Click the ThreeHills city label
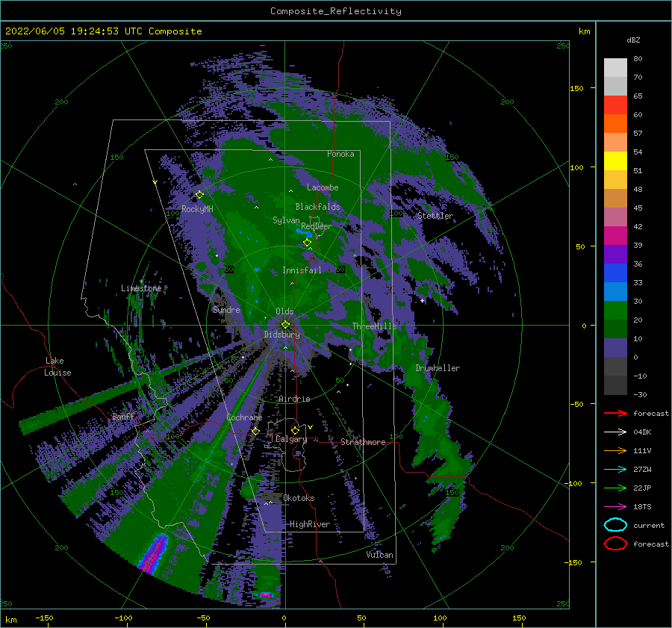Viewport: 672px width, 628px height. pyautogui.click(x=375, y=326)
